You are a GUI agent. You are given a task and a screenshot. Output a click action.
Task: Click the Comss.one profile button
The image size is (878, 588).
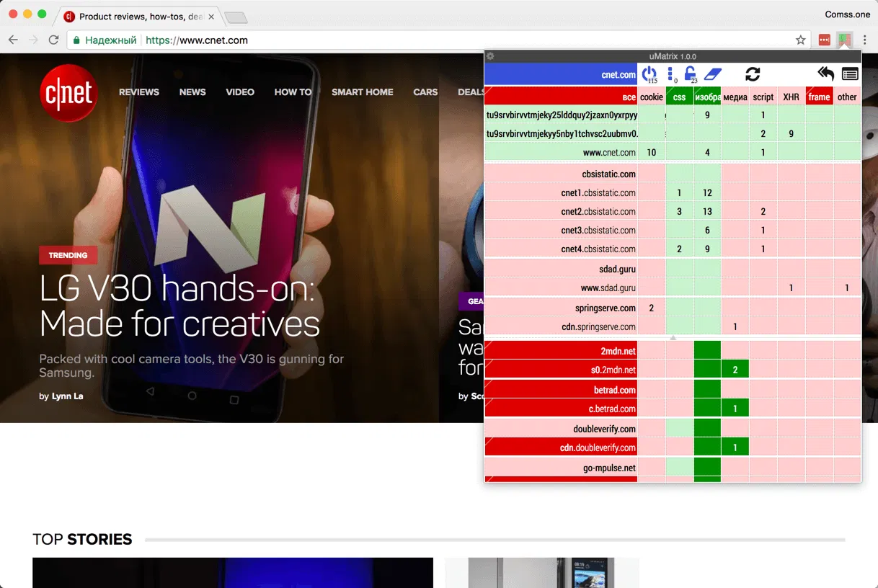[x=847, y=14]
